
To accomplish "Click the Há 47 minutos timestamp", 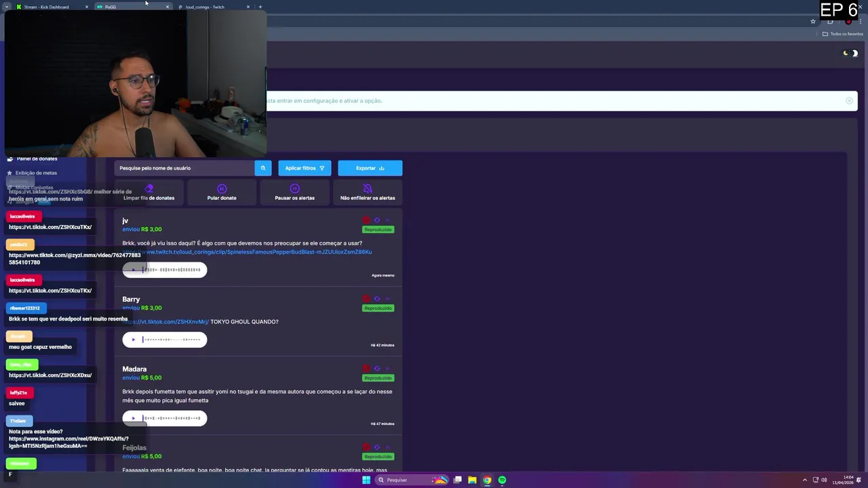I will click(x=382, y=424).
